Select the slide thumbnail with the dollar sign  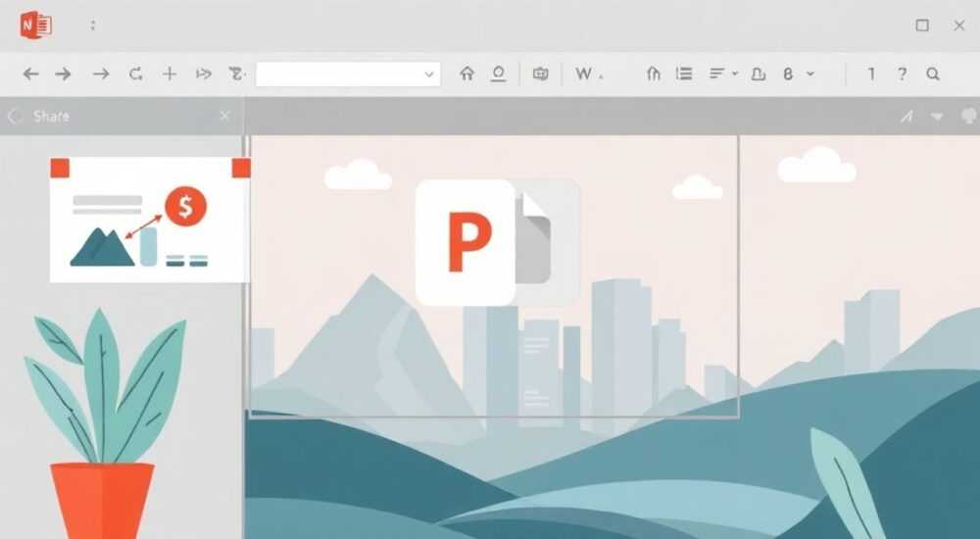149,220
